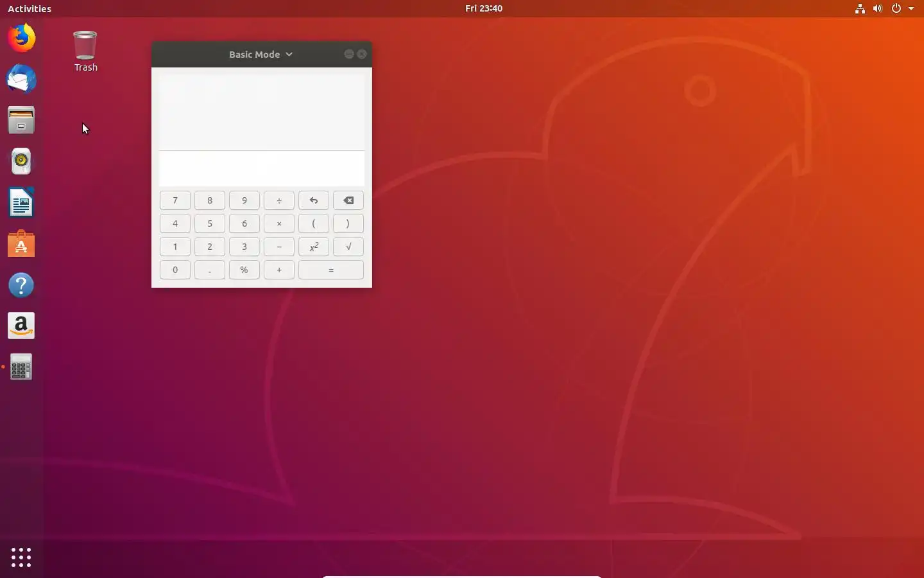Click the number 9 key
924x578 pixels.
click(244, 200)
